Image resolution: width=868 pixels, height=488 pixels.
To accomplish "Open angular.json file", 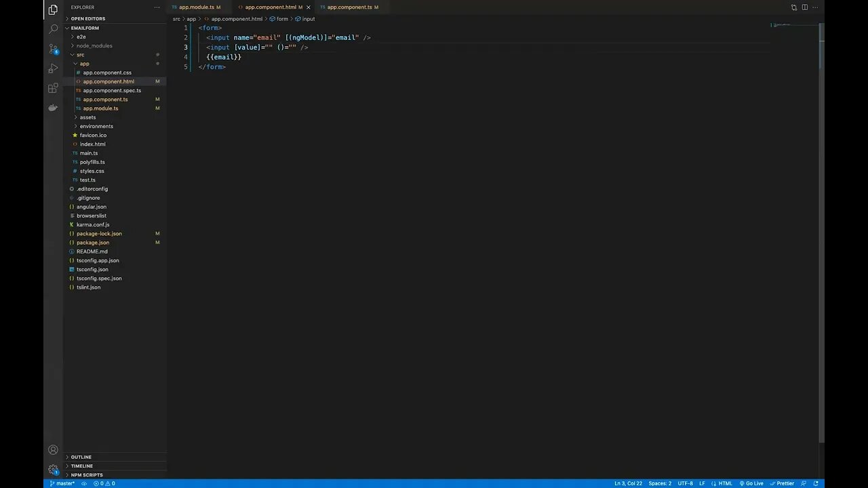I will [x=115, y=207].
